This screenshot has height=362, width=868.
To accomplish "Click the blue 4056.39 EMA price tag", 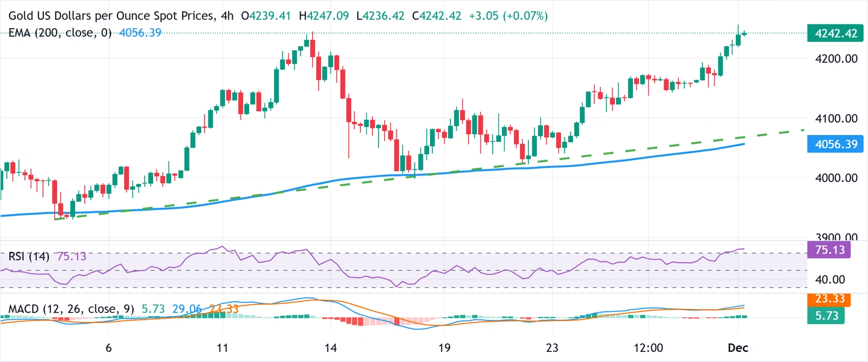I will click(x=834, y=145).
